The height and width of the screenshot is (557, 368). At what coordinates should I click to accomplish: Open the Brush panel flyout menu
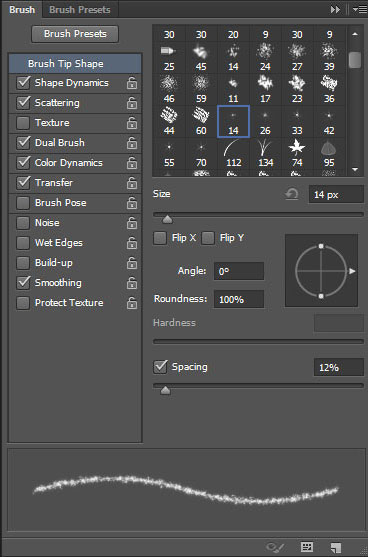click(358, 10)
